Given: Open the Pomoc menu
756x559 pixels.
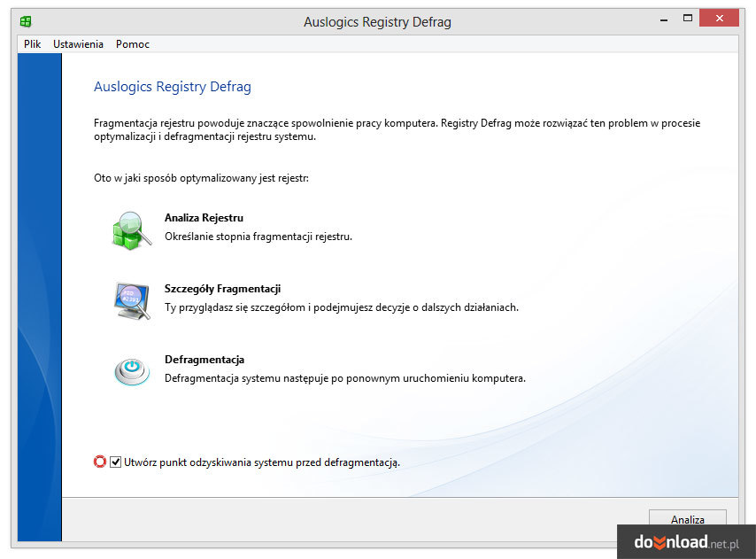Looking at the screenshot, I should tap(133, 44).
